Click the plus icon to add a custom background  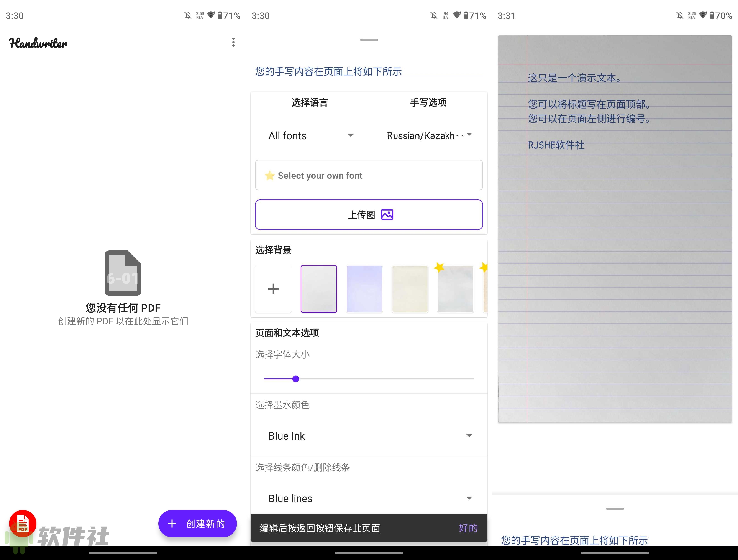[273, 289]
